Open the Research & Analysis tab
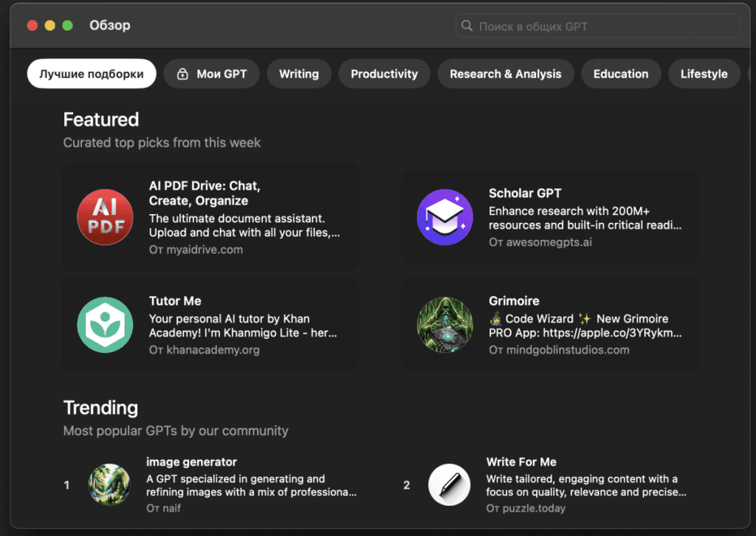Viewport: 756px width, 536px height. 506,74
